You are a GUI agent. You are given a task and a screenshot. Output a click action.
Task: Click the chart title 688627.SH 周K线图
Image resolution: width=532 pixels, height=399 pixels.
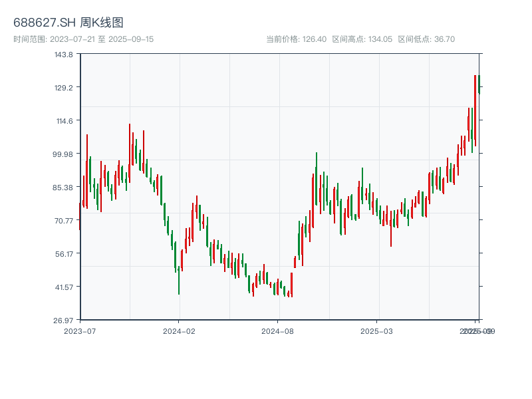68,23
